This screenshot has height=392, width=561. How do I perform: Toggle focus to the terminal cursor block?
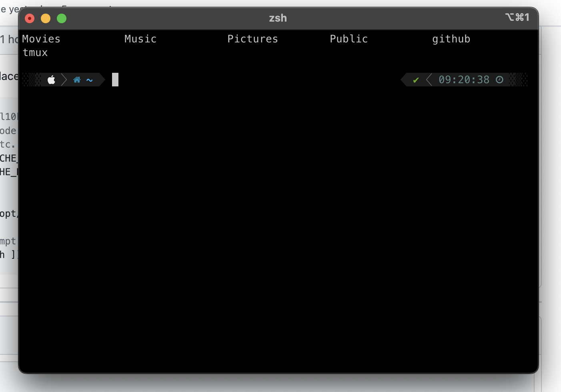pos(115,80)
